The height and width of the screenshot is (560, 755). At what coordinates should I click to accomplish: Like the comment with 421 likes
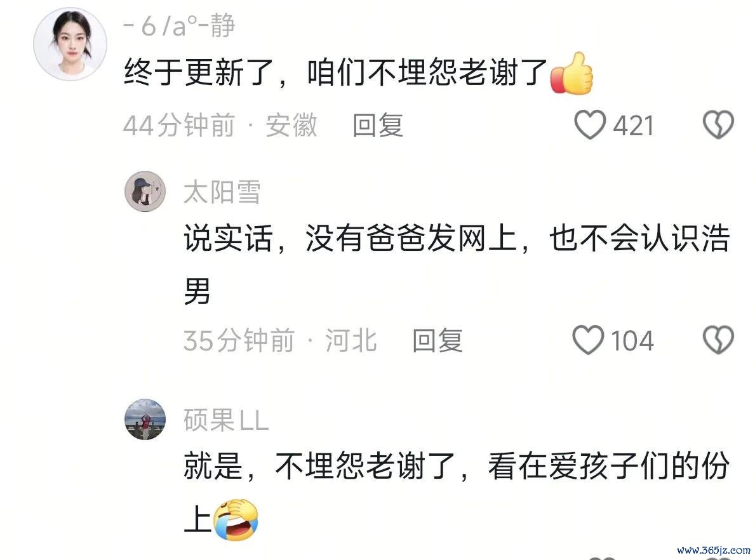coord(590,124)
